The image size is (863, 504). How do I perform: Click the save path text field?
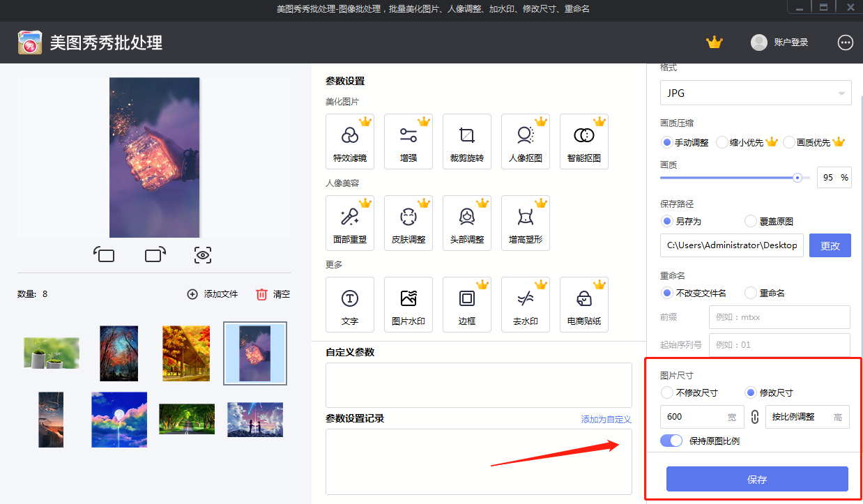pyautogui.click(x=732, y=245)
